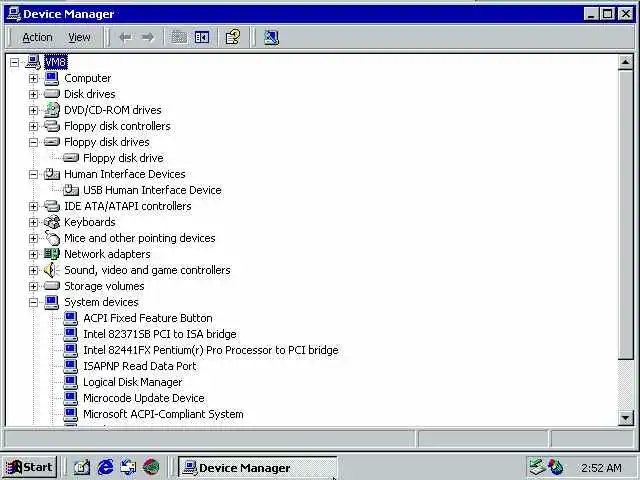Click the Help toolbar icon
This screenshot has width=640, height=480.
233,38
